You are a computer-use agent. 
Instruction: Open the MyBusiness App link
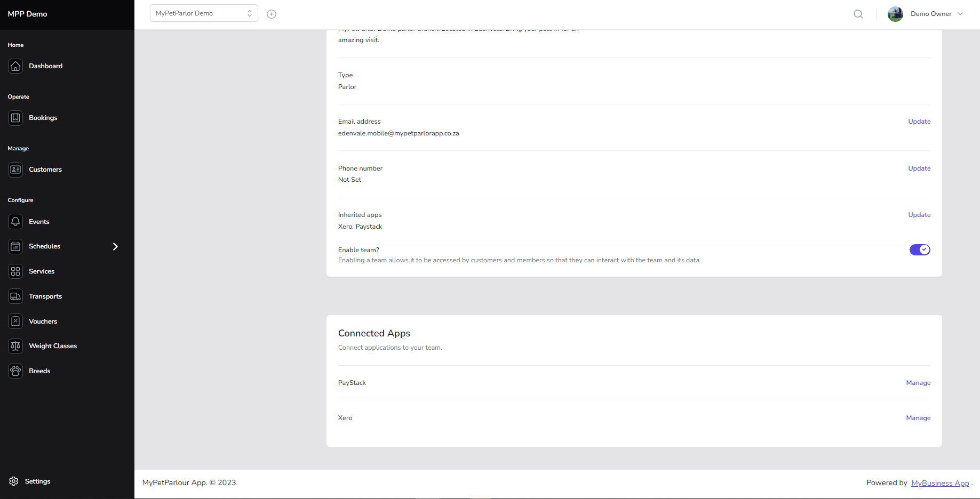(940, 482)
